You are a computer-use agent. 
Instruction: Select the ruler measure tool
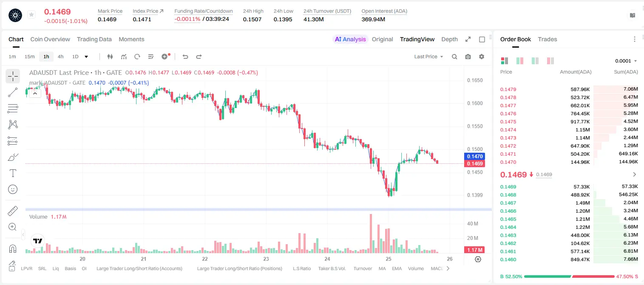click(x=13, y=211)
